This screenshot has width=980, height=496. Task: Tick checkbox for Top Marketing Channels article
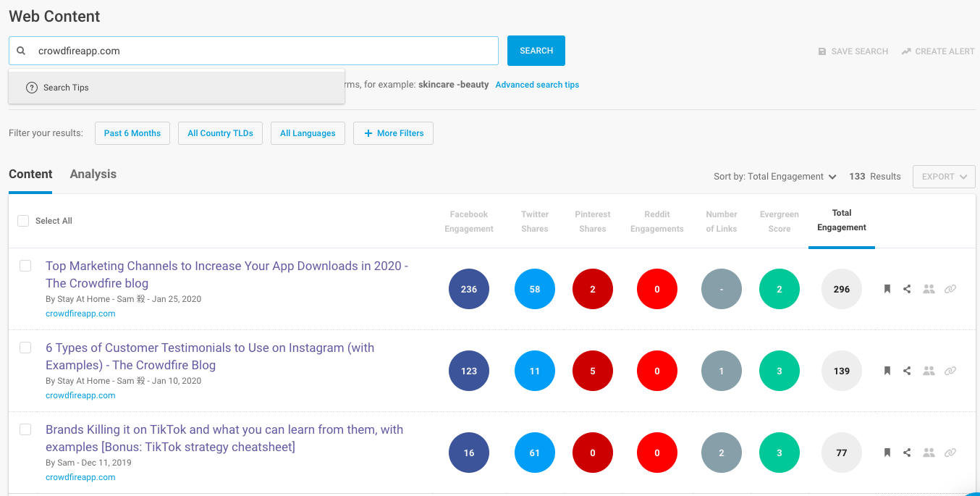point(25,266)
